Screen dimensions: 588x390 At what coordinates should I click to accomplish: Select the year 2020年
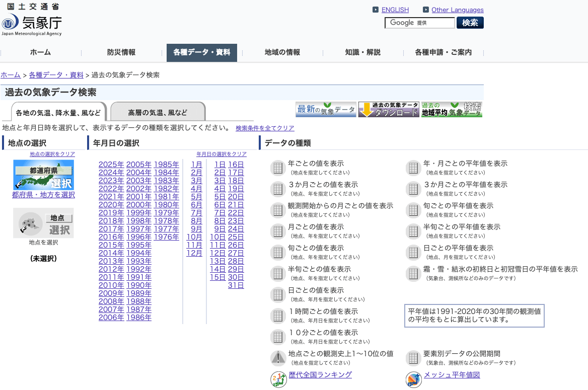coord(111,205)
